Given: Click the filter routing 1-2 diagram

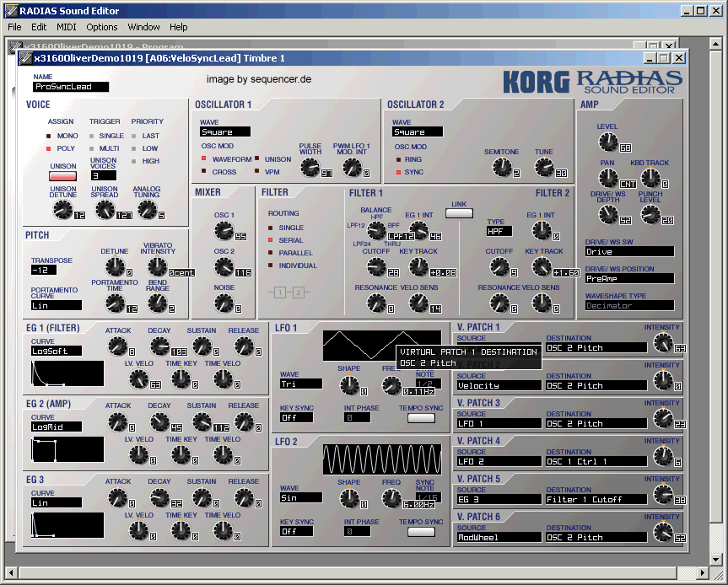Looking at the screenshot, I should pyautogui.click(x=289, y=292).
